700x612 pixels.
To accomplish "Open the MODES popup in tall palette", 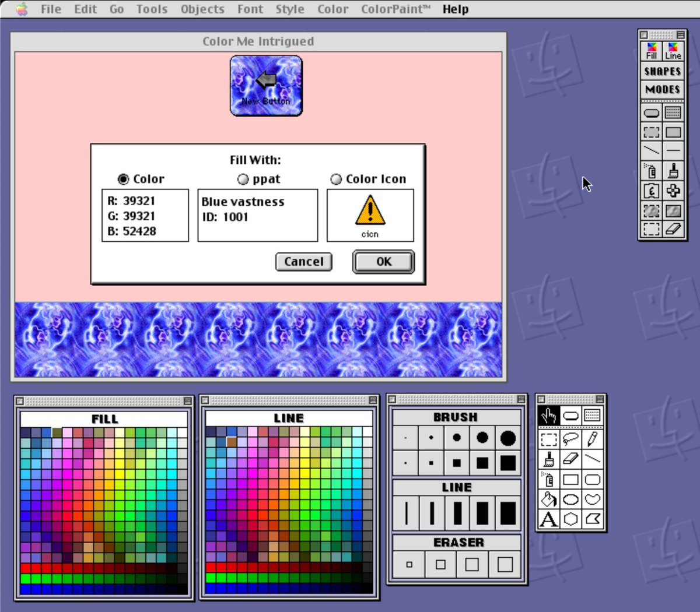I will point(663,89).
